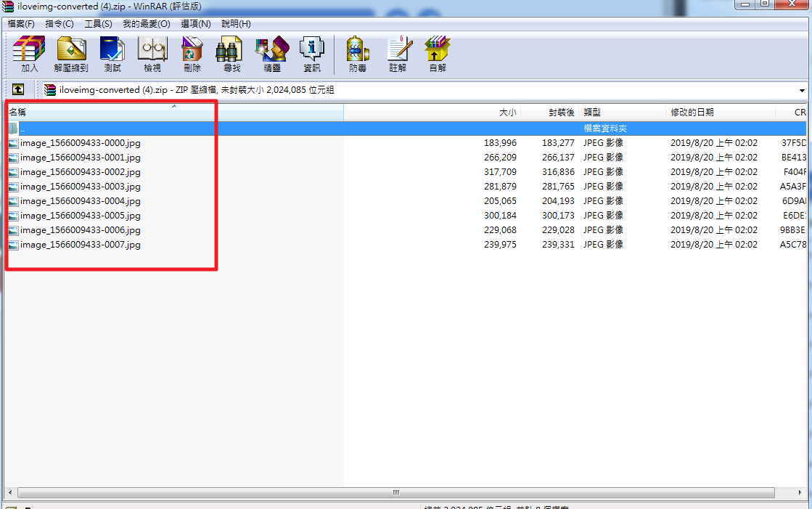Select image_1566009433-0003.jpg in file list
This screenshot has width=812, height=509.
click(81, 187)
